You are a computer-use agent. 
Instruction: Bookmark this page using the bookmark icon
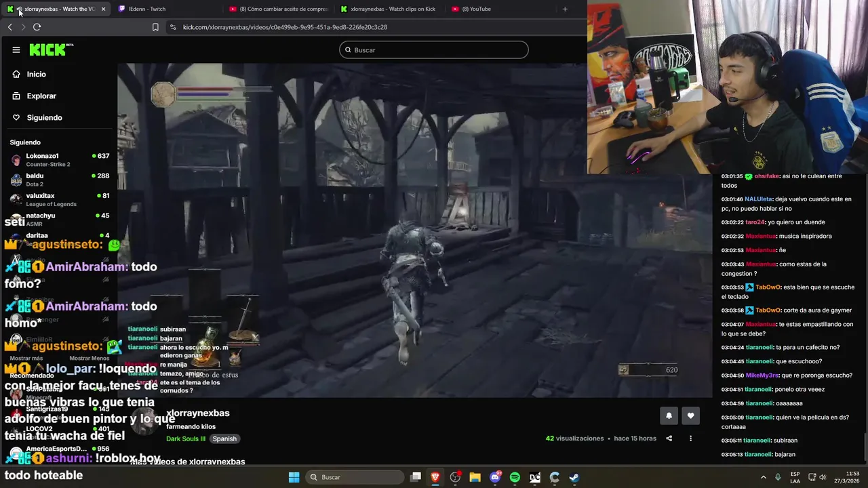coord(155,27)
